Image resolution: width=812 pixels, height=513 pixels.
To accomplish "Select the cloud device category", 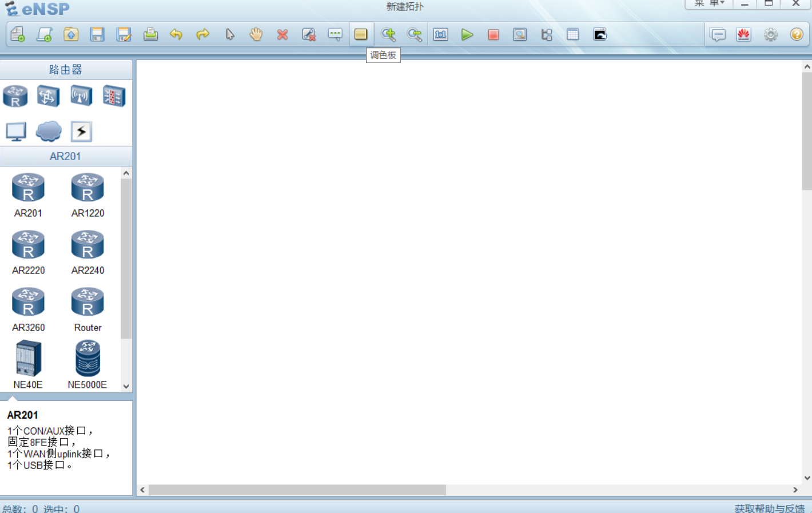I will point(49,132).
